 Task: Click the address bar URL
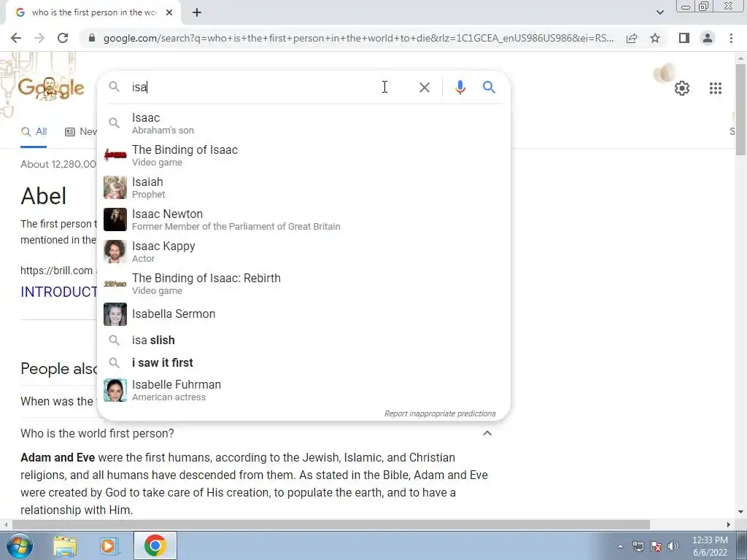358,38
